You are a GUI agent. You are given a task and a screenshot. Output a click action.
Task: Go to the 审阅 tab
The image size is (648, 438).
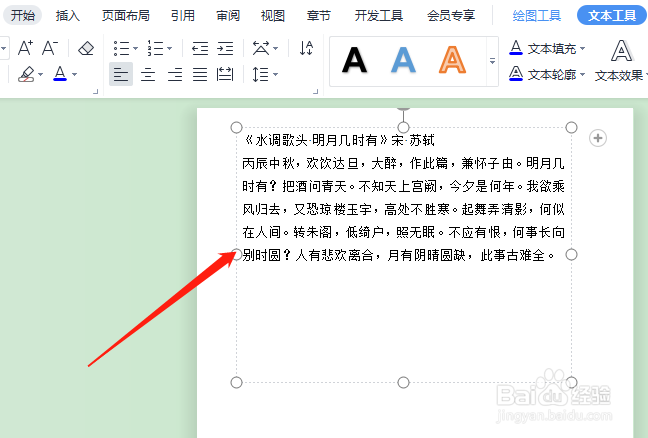(x=228, y=15)
